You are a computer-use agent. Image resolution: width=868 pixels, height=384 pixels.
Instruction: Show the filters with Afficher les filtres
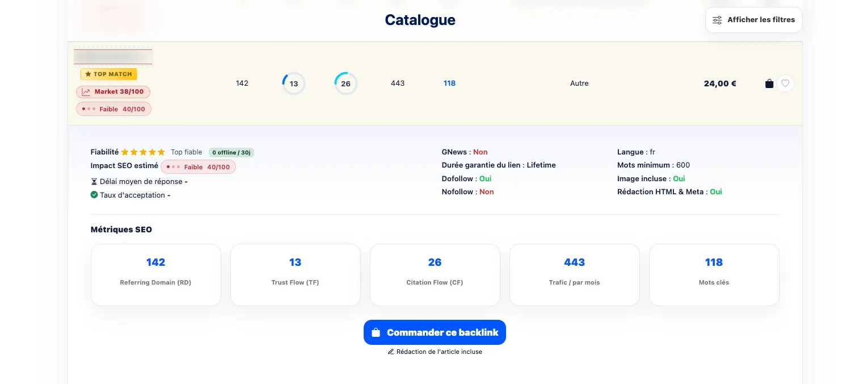754,20
